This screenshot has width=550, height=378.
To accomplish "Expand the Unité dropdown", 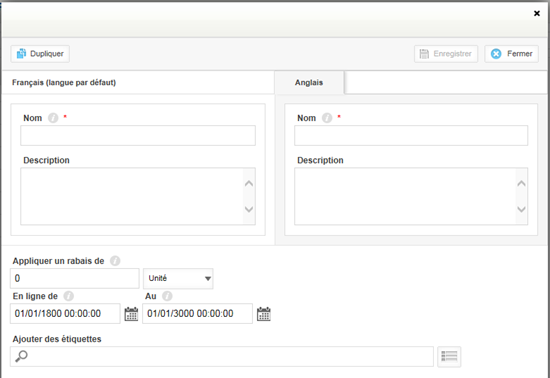I will (x=178, y=278).
